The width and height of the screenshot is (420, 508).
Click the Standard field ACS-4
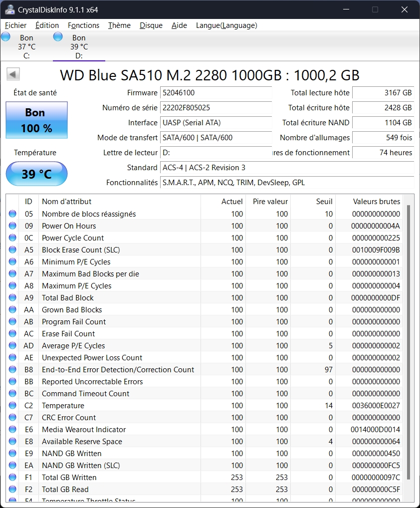coord(287,168)
